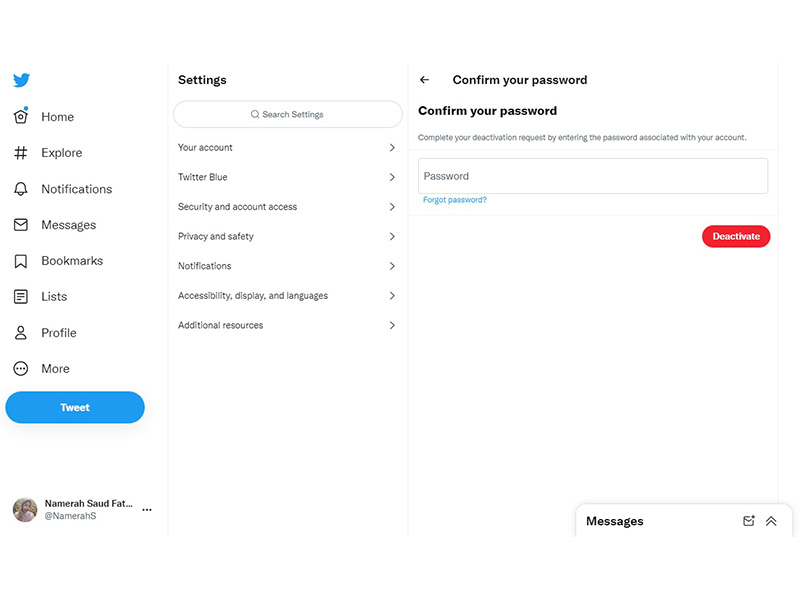The height and width of the screenshot is (600, 800).
Task: Expand Security and account access chevron
Action: 392,207
